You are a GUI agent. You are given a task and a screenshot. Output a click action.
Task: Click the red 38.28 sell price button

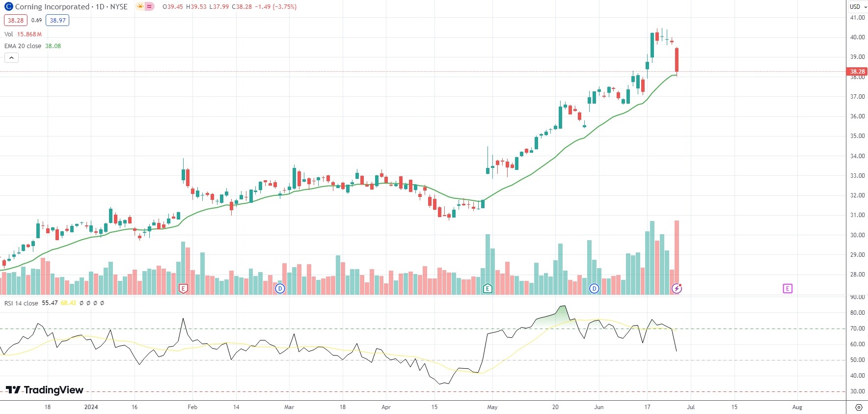tap(16, 21)
